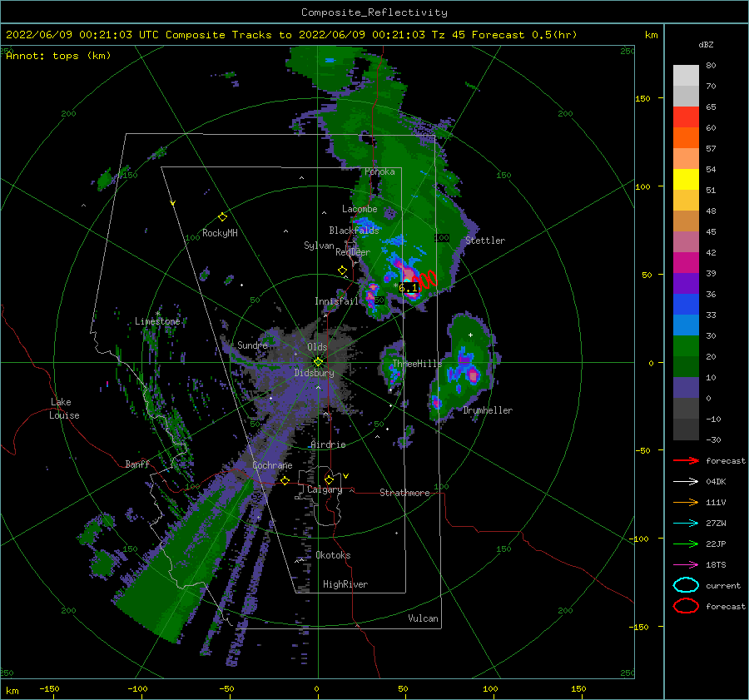Click the storm top label 6.1

409,288
